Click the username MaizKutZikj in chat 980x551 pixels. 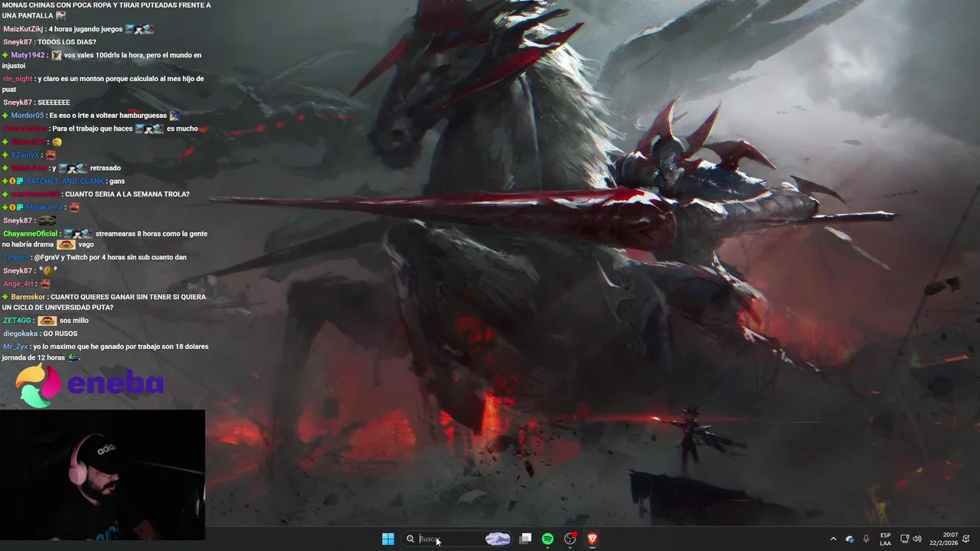pyautogui.click(x=24, y=29)
